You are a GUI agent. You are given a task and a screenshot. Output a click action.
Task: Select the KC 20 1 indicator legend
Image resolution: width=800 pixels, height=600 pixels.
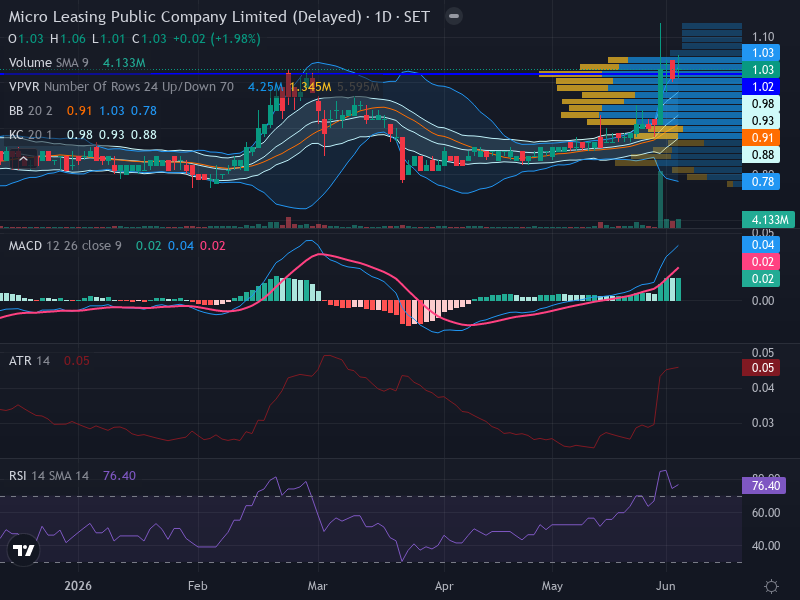(31, 135)
